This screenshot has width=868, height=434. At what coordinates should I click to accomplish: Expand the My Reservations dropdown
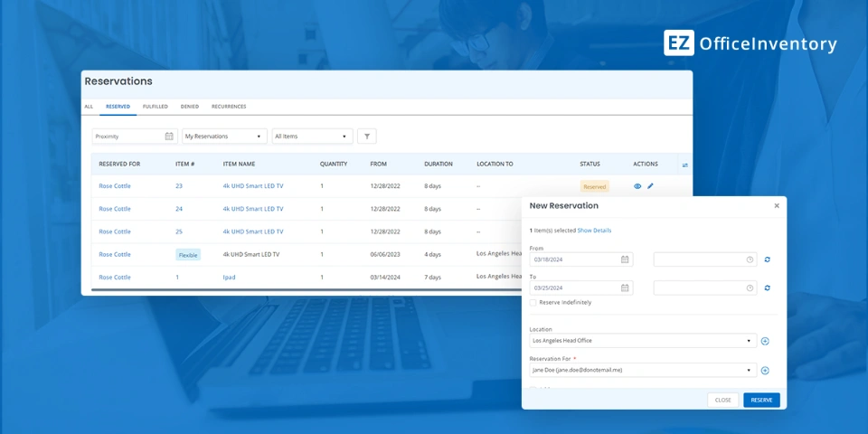tap(224, 137)
